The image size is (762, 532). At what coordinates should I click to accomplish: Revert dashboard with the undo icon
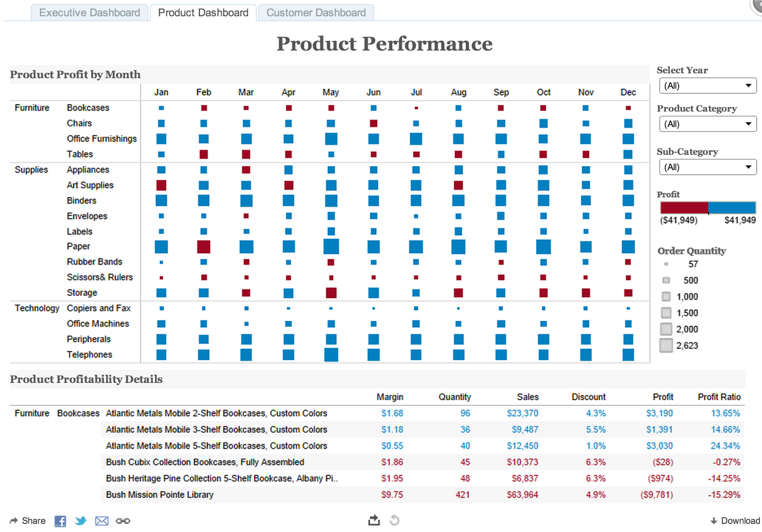(x=394, y=521)
